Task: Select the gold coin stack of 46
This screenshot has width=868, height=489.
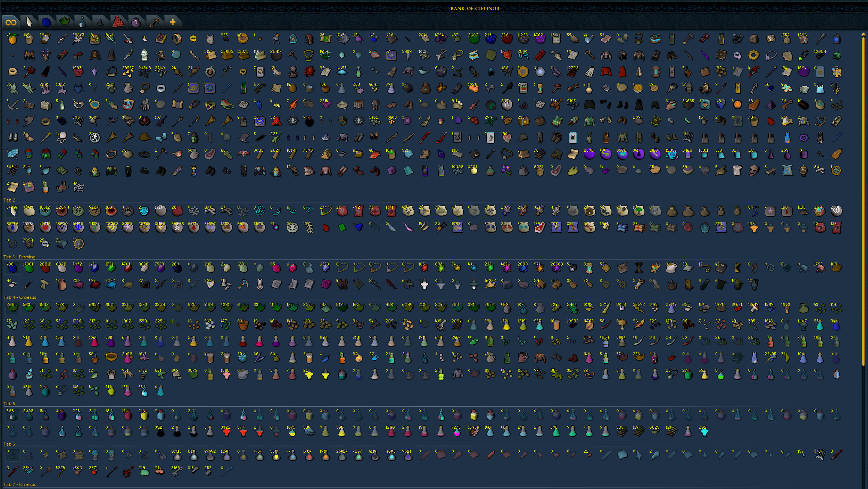Action: click(243, 39)
